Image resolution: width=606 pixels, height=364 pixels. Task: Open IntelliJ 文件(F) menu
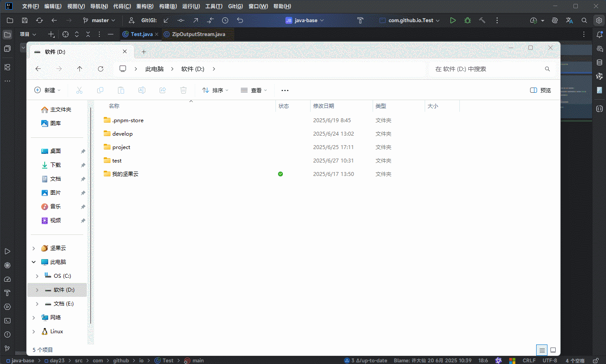coord(30,6)
